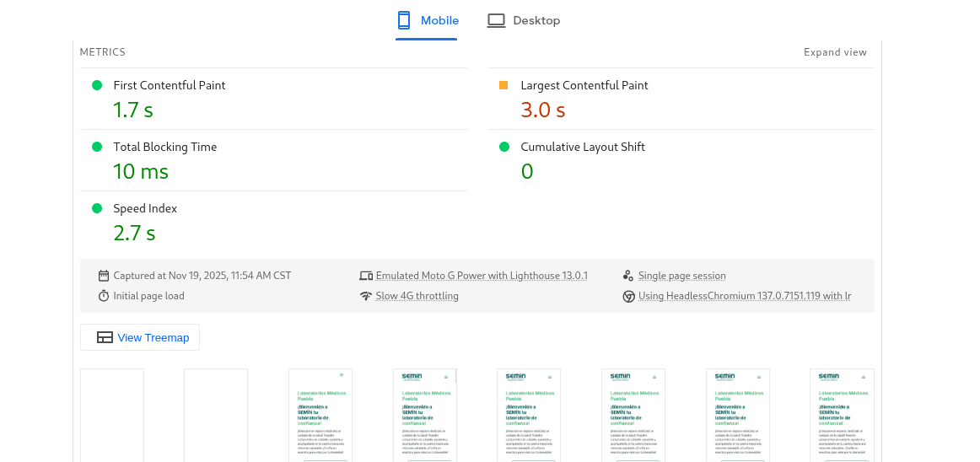Click the orange square beside Largest Contentful Paint
This screenshot has height=462, width=980.
(503, 85)
